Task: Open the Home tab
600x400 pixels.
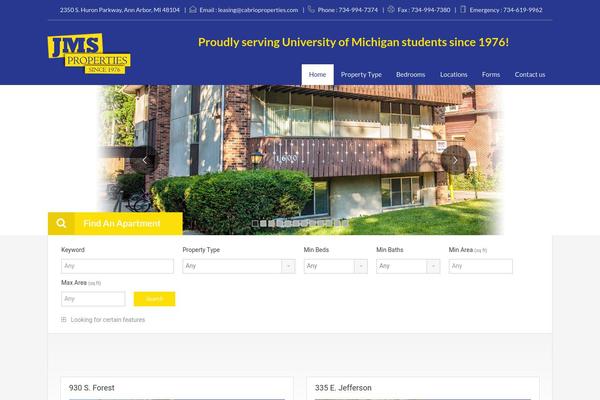Action: pos(318,75)
